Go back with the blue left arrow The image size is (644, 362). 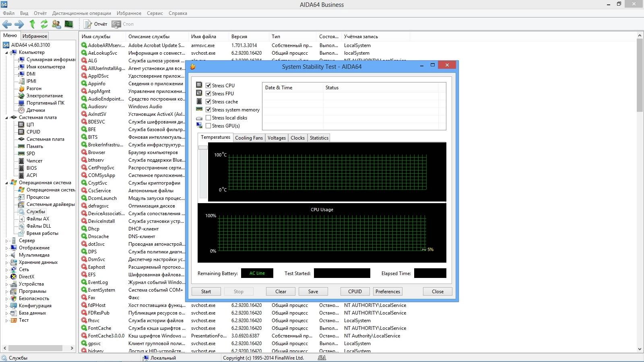click(7, 24)
